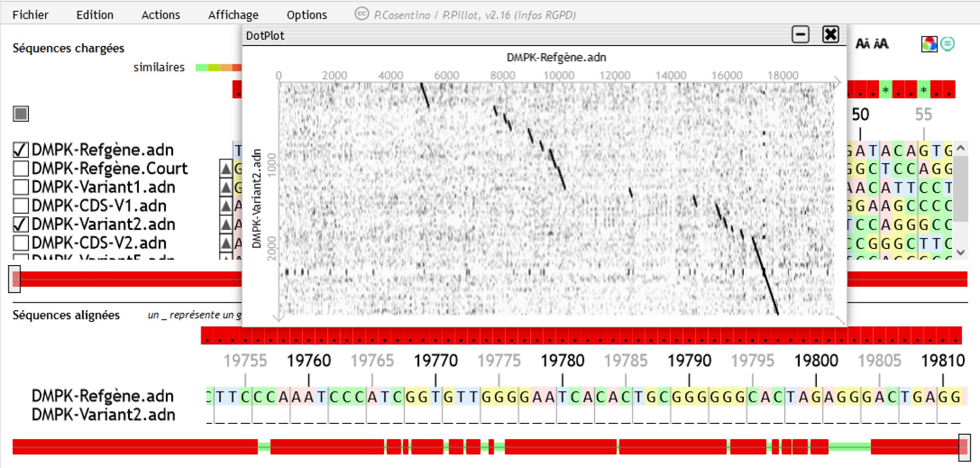Click the aligned sequences position slider handle
Screen dimensions: 980x468
[964, 447]
